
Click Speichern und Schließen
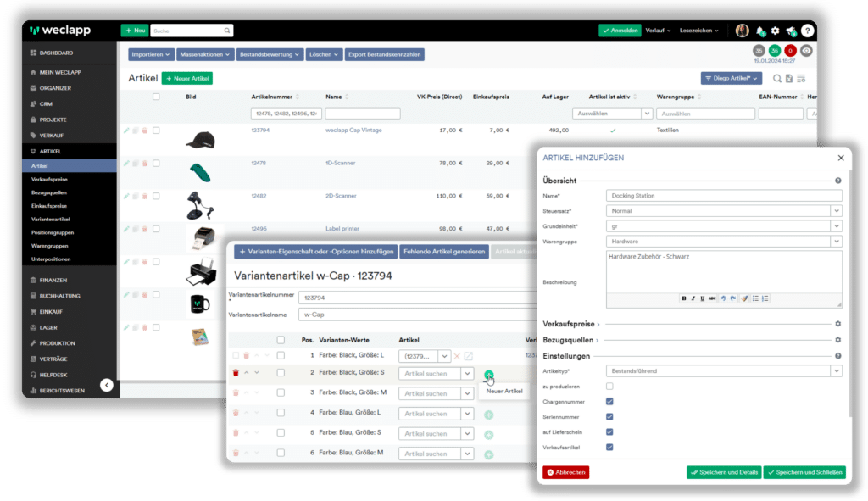click(805, 472)
